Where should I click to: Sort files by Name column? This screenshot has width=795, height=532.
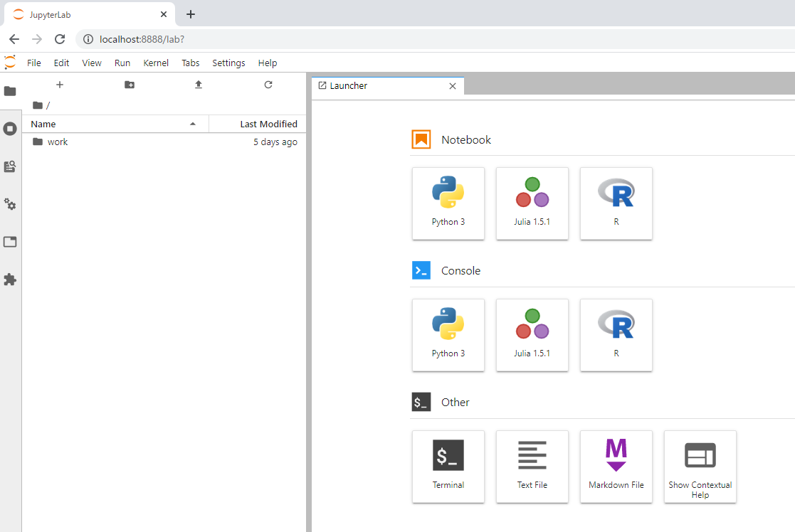coord(115,124)
